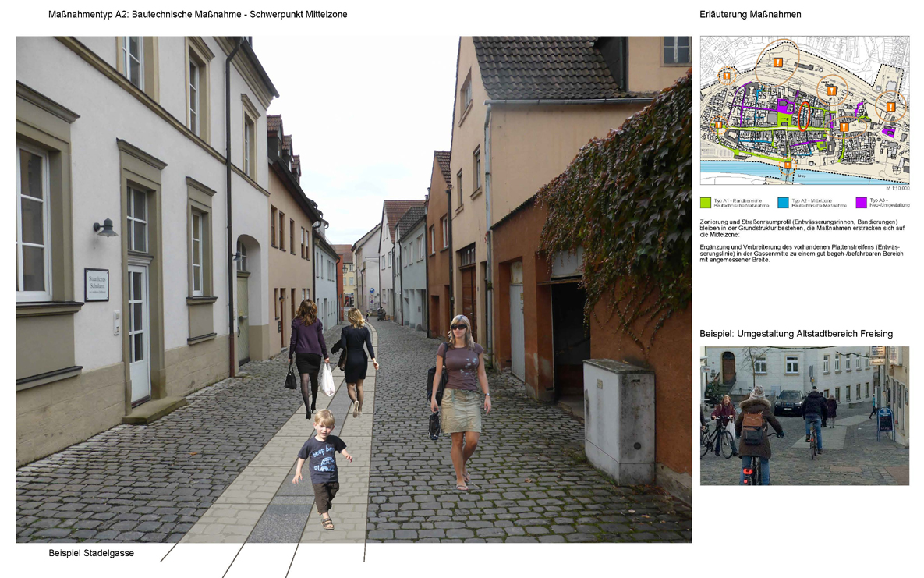Select the green Typ A1 color swatch
Image resolution: width=924 pixels, height=578 pixels.
pyautogui.click(x=706, y=204)
